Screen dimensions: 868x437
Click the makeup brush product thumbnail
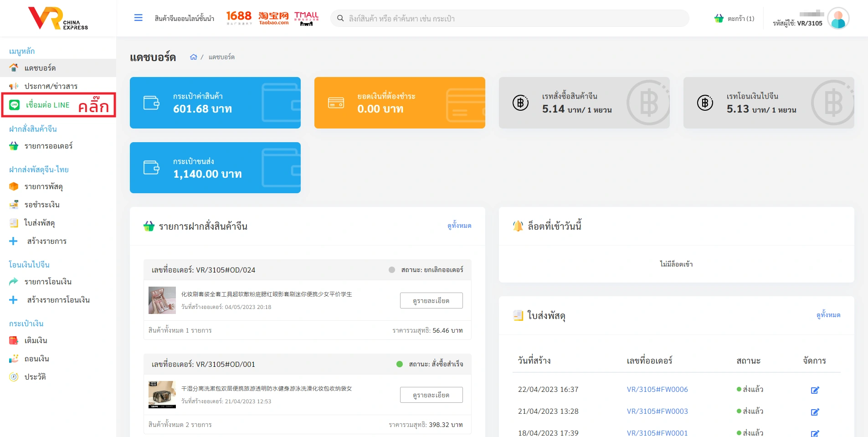162,300
